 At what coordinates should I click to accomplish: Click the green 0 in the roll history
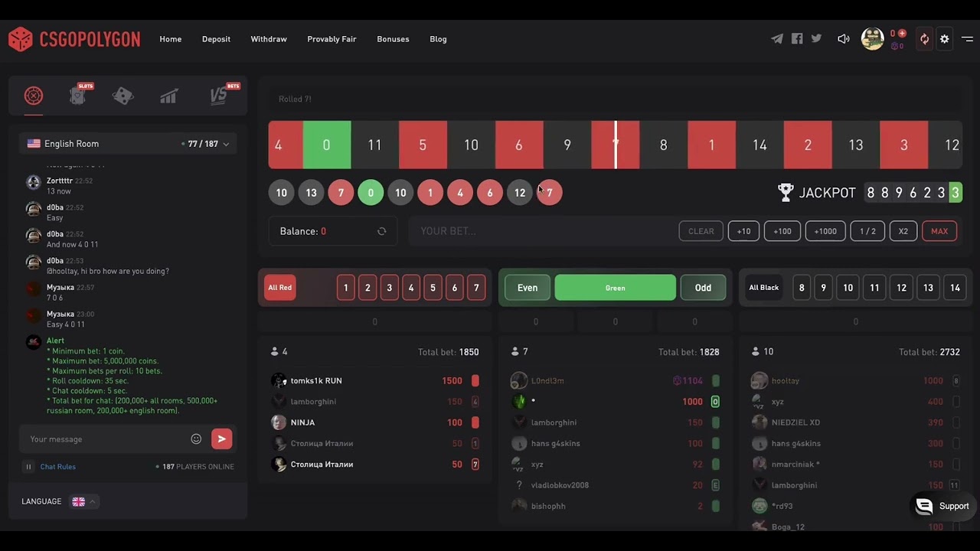pyautogui.click(x=371, y=193)
